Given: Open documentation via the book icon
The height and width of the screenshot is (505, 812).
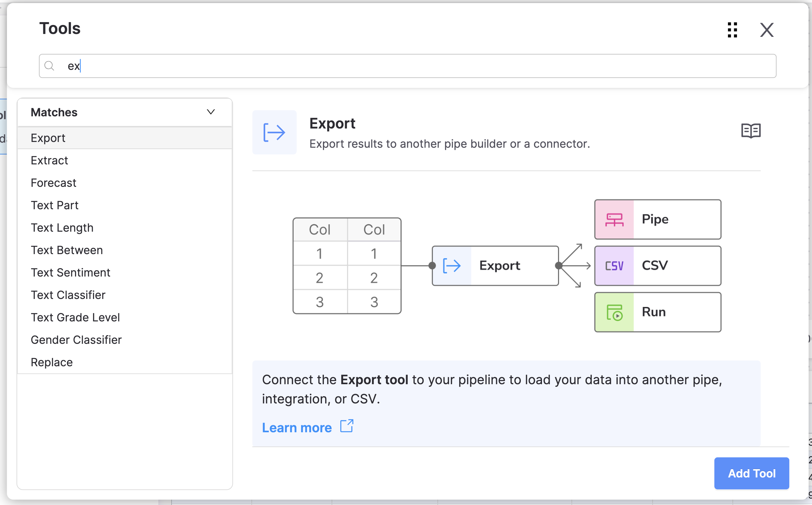Looking at the screenshot, I should pos(751,131).
